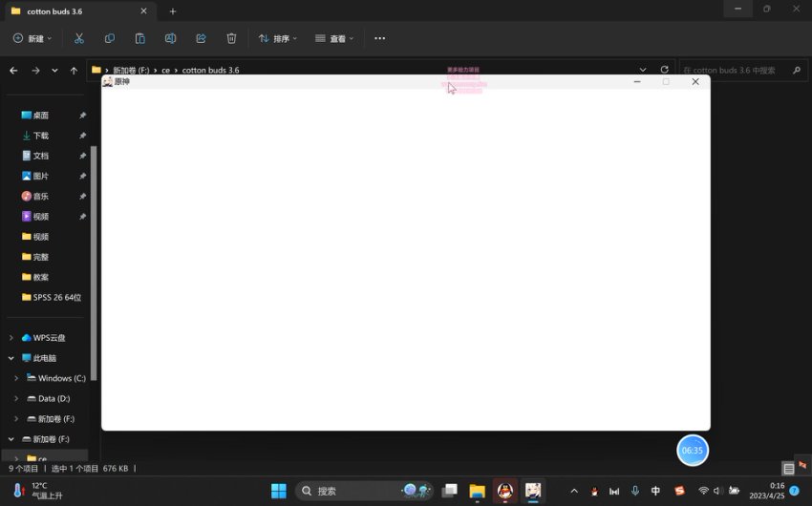Click the refresh icon beside address bar

(x=665, y=70)
